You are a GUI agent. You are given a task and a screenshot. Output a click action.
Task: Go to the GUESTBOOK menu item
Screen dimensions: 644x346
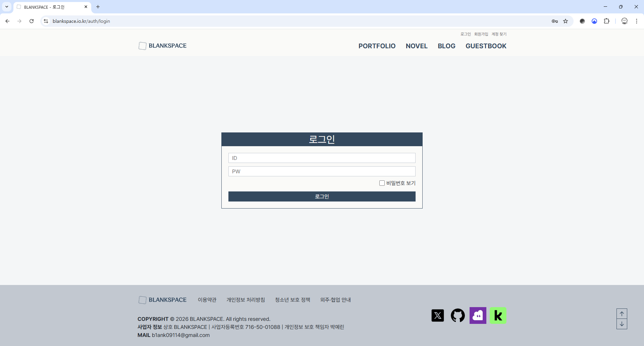486,46
